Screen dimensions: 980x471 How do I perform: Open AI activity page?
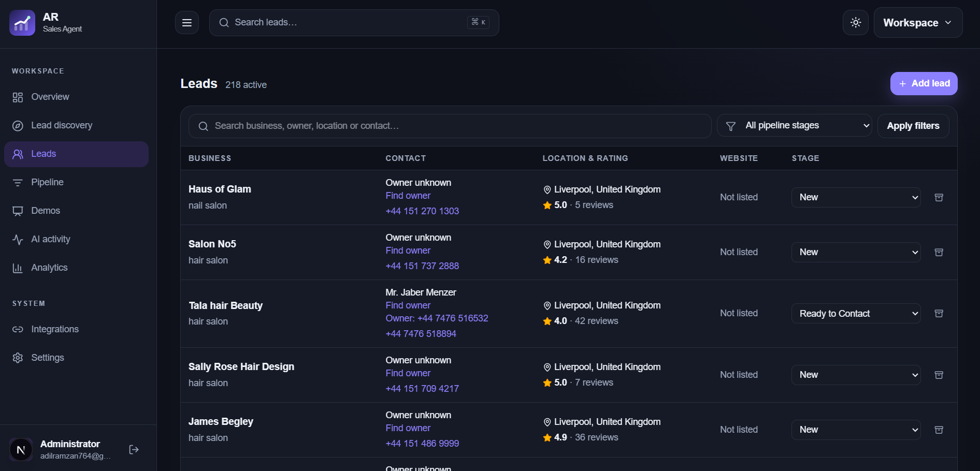(76, 240)
